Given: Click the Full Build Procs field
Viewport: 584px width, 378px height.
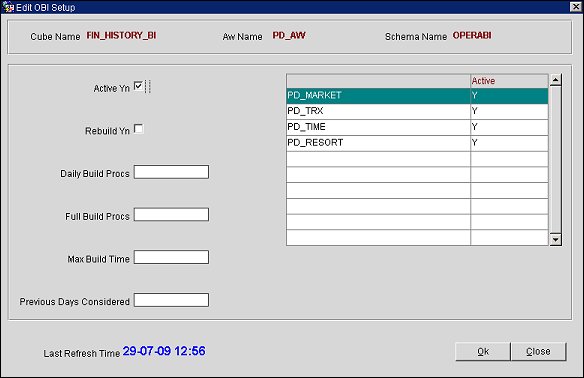Looking at the screenshot, I should pos(171,215).
